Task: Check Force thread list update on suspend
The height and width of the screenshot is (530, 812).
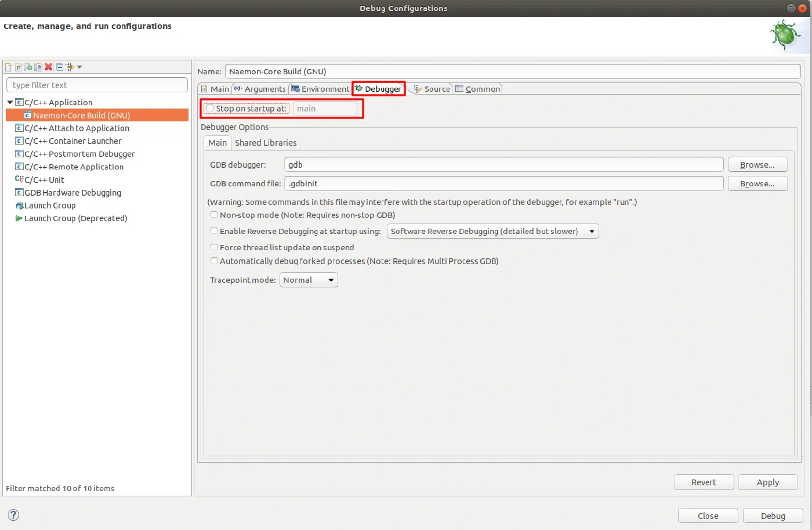Action: coord(214,247)
